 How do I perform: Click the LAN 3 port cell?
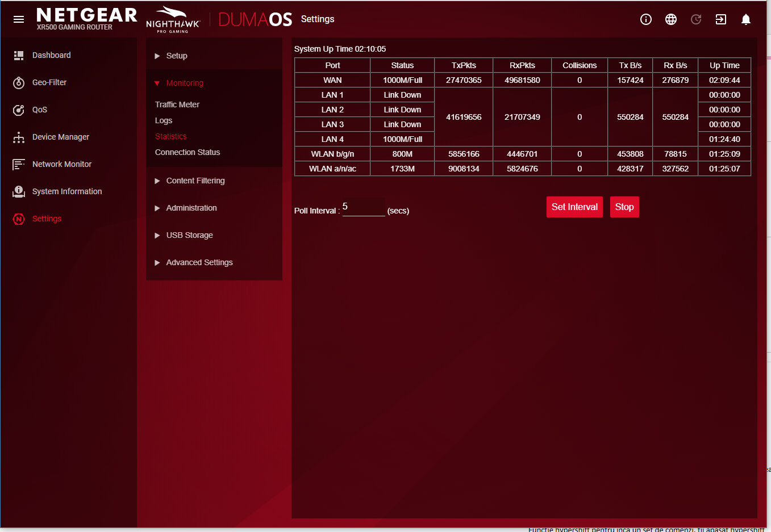tap(332, 124)
